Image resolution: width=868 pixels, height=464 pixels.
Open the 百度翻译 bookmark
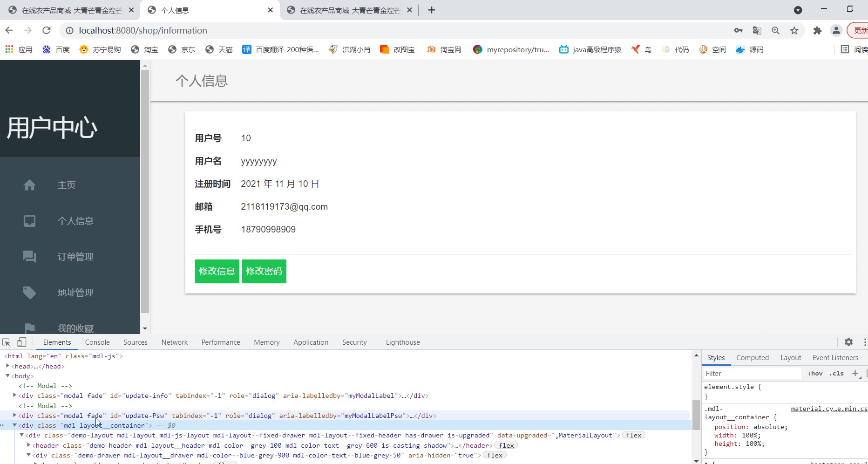(281, 49)
